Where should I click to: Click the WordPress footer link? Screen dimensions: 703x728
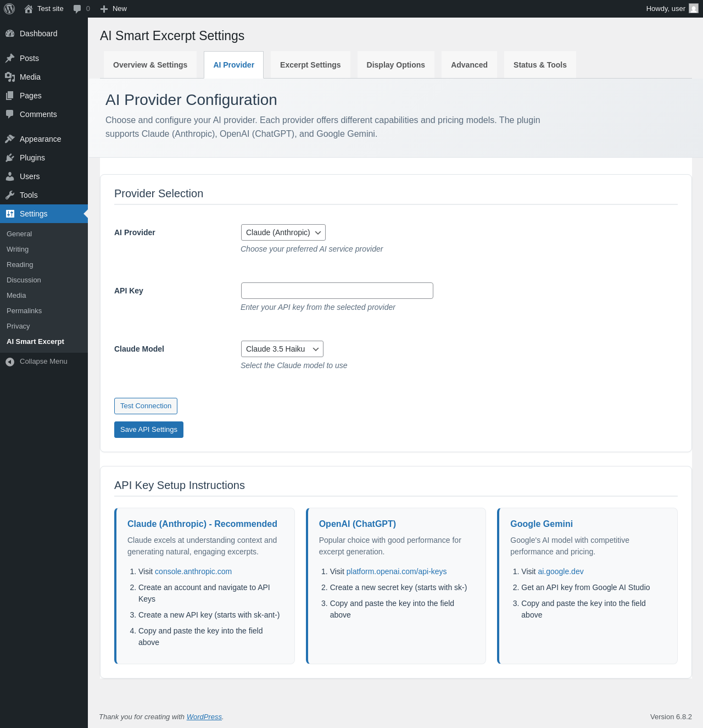pyautogui.click(x=204, y=717)
